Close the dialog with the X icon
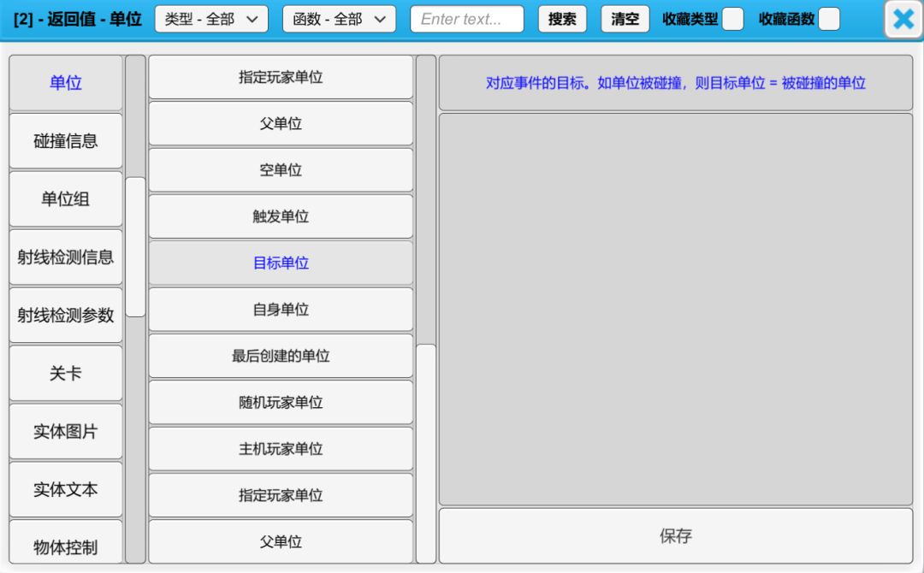Image resolution: width=924 pixels, height=573 pixels. (903, 20)
